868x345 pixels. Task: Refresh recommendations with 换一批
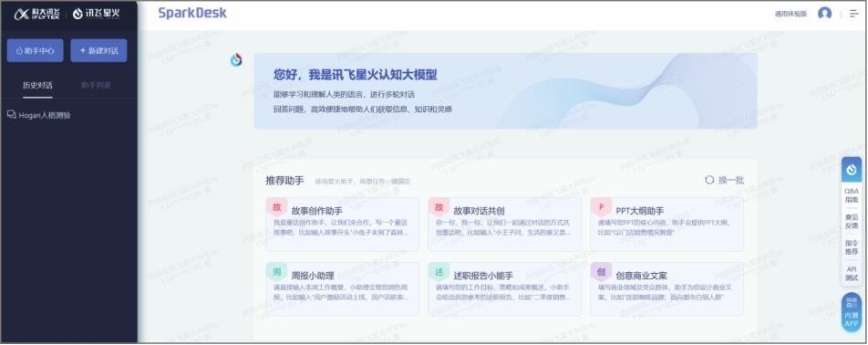725,180
